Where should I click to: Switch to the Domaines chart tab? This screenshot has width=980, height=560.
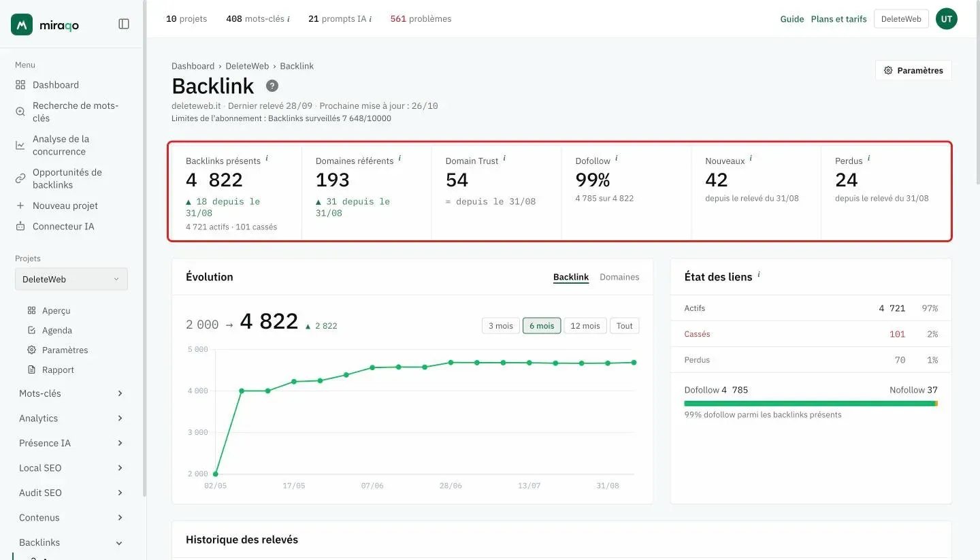[619, 277]
